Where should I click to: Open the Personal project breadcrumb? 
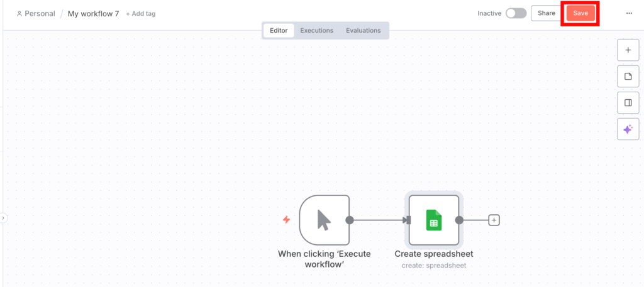coord(36,14)
